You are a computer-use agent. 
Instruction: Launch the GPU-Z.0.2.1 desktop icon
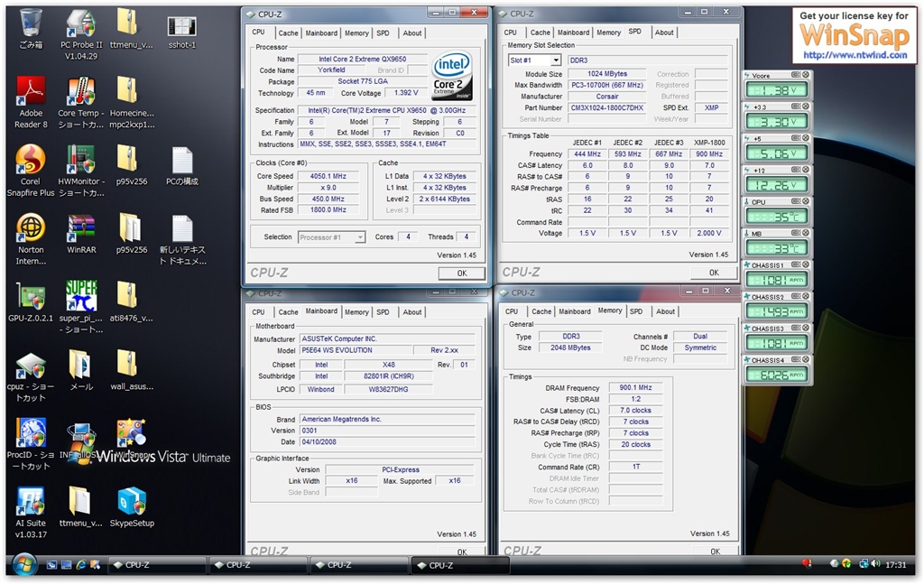tap(31, 296)
